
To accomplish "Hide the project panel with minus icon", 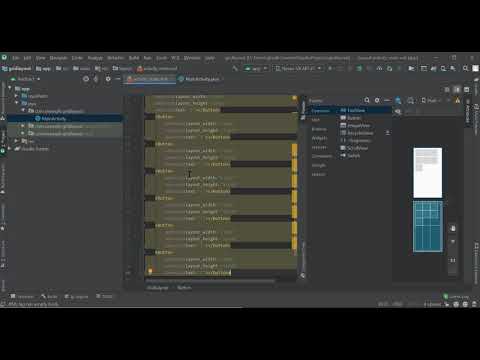I will coord(118,79).
